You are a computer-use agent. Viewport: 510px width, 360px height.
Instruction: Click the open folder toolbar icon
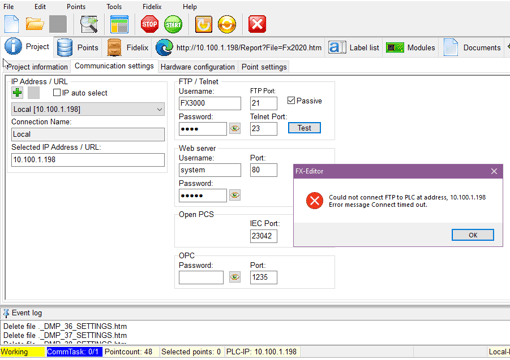click(35, 24)
